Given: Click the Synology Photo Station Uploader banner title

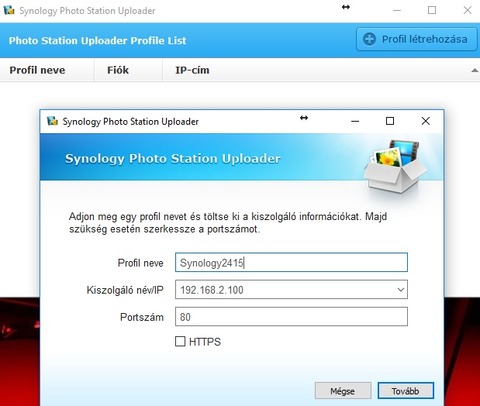Looking at the screenshot, I should tap(173, 159).
